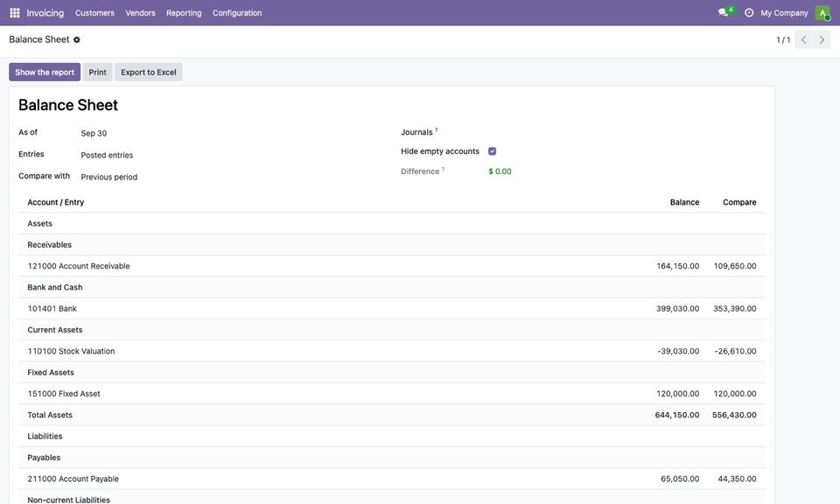Click the 101401 Bank row label
The image size is (840, 504).
click(52, 309)
